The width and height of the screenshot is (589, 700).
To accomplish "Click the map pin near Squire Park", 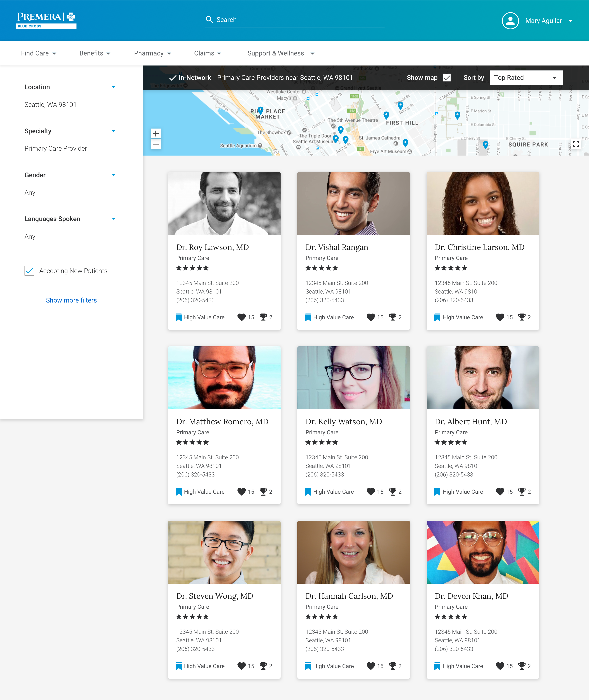I will tap(486, 144).
